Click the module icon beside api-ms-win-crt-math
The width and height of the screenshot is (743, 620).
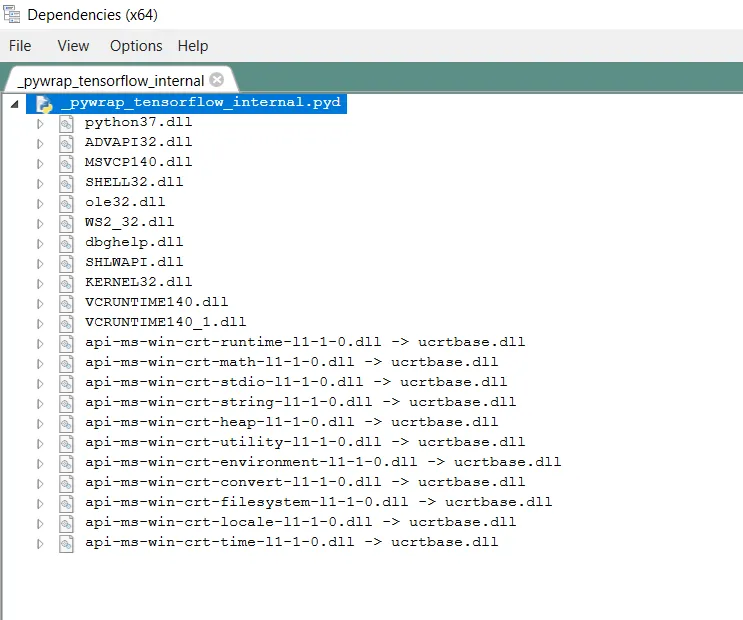click(66, 364)
